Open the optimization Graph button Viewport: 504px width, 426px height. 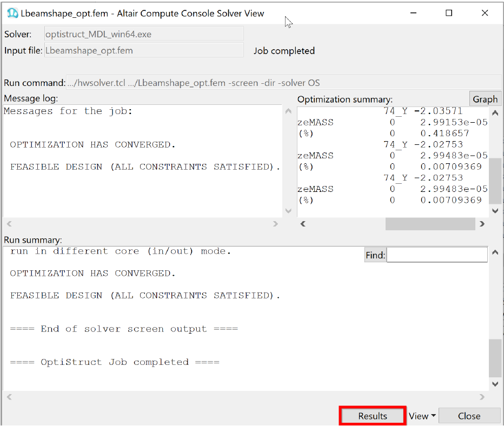(485, 99)
